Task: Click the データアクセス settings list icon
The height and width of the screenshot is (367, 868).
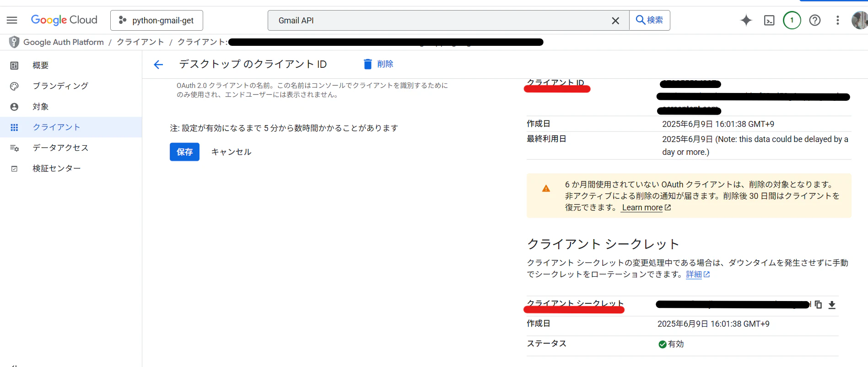Action: point(14,148)
